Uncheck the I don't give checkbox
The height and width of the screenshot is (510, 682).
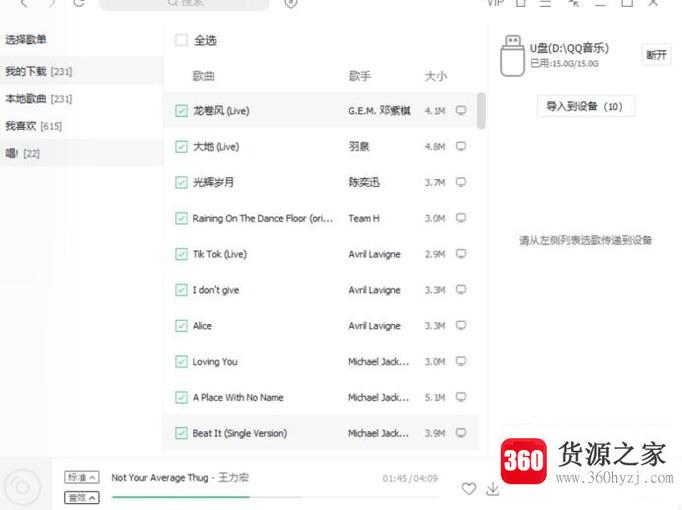[181, 290]
